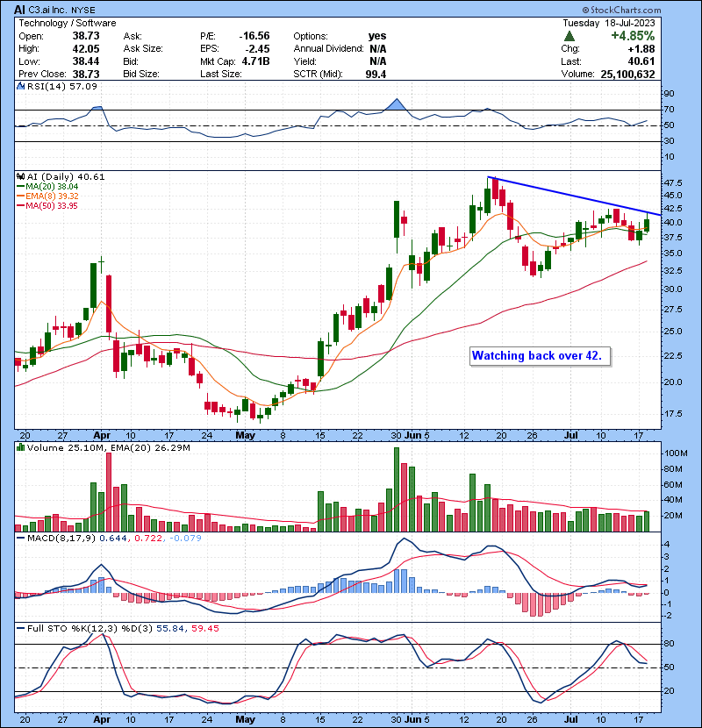Screen dimensions: 702x728
Task: Click the Prev Close value 38.73
Action: tap(86, 74)
